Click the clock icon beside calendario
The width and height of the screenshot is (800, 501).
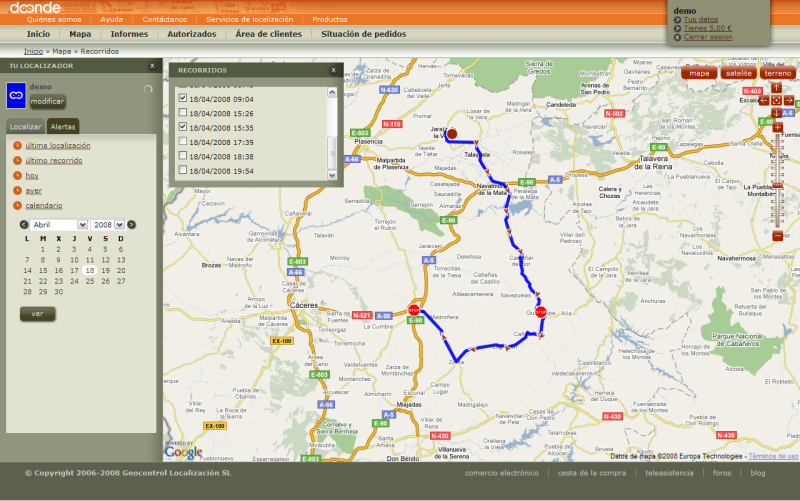pos(17,205)
